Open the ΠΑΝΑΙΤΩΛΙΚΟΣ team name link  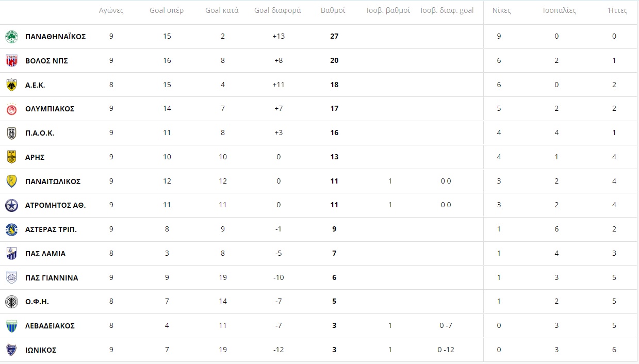pyautogui.click(x=53, y=181)
